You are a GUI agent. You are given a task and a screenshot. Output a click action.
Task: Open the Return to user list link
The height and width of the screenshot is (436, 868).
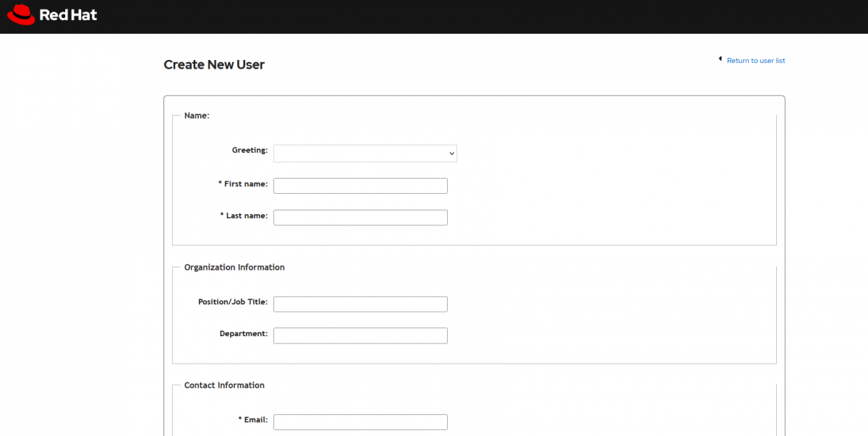tap(756, 61)
